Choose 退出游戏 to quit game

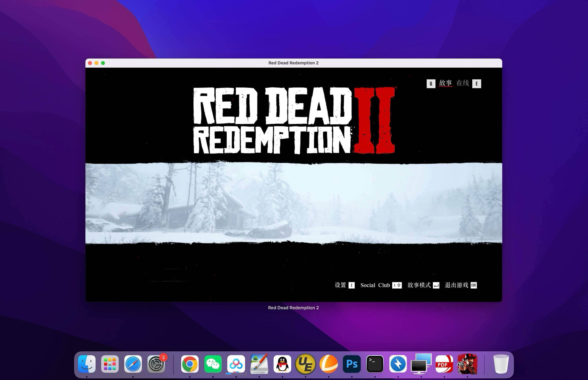click(x=457, y=285)
